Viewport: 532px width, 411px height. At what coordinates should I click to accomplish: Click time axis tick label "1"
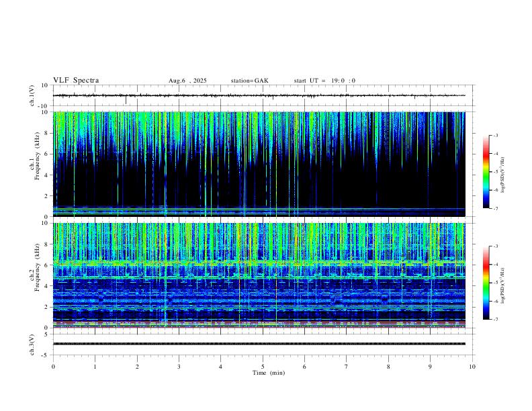click(95, 367)
